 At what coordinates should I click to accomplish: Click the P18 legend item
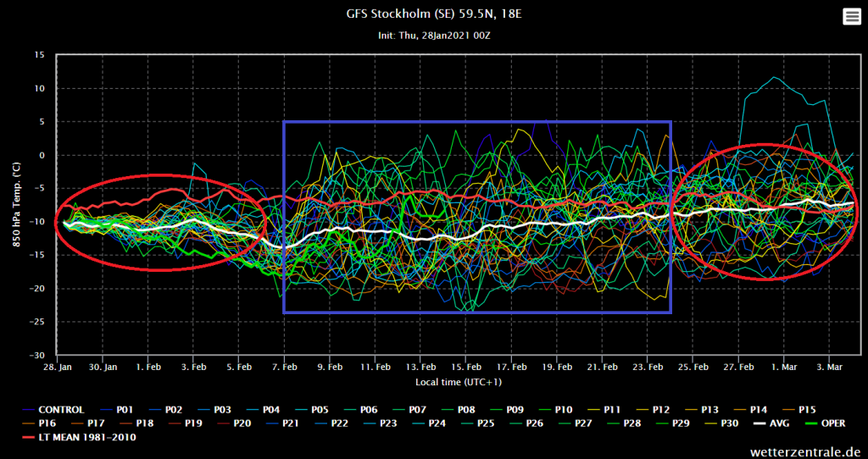136,423
